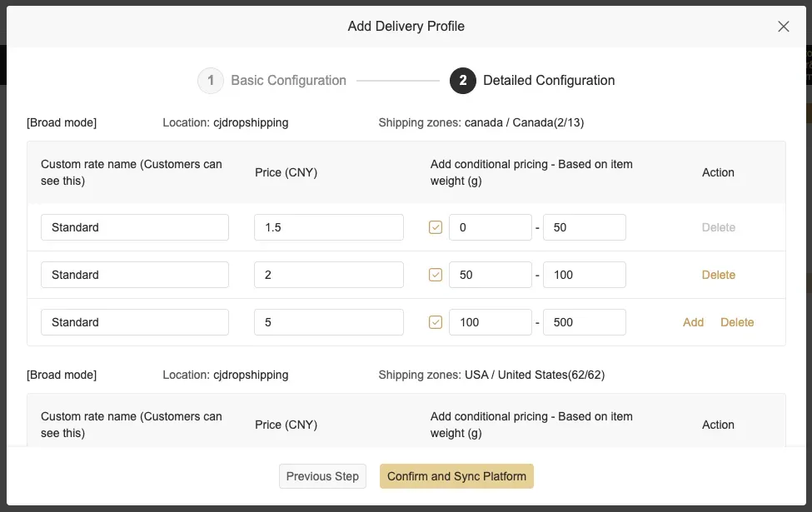This screenshot has width=812, height=512.
Task: Disable conditional pricing for 100-500 row
Action: pos(436,322)
